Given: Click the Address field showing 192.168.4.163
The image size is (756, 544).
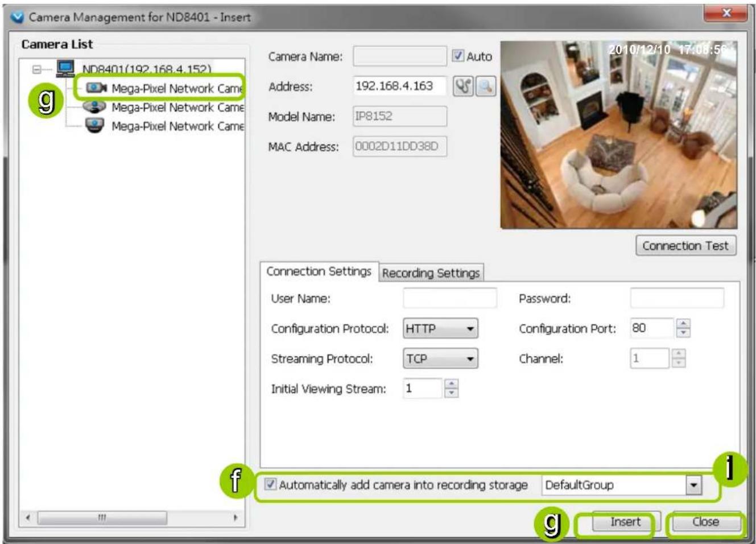Looking at the screenshot, I should pyautogui.click(x=400, y=86).
